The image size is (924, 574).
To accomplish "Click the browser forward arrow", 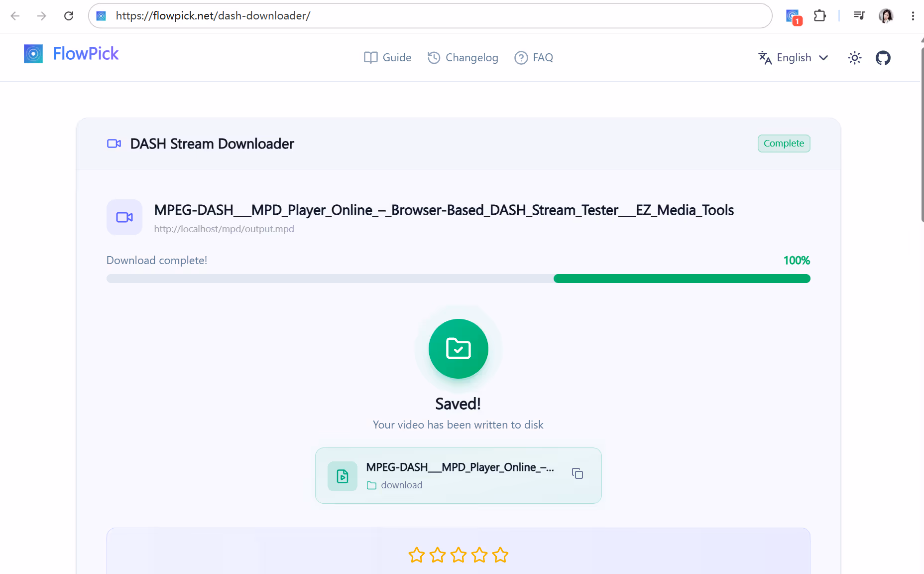I will pyautogui.click(x=42, y=16).
